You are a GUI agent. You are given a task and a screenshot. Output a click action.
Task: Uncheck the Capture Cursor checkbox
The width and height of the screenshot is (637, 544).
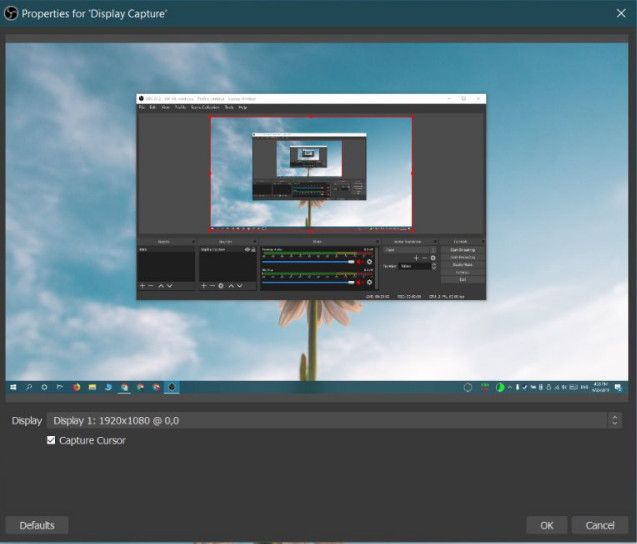(x=51, y=440)
